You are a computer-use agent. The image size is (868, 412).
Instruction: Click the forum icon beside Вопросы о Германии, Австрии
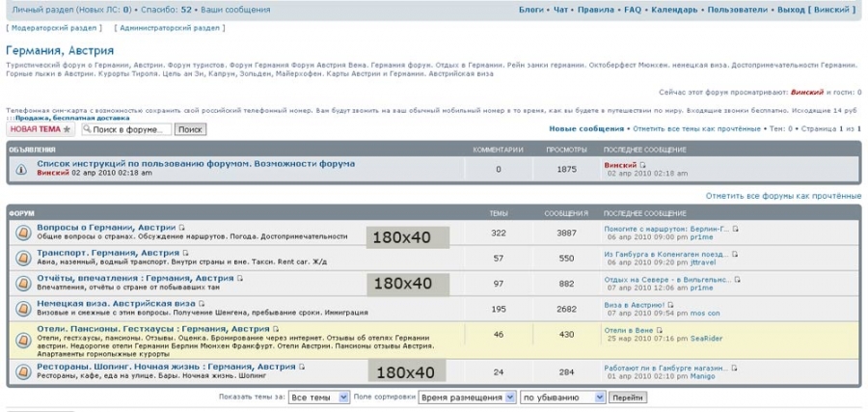point(23,232)
